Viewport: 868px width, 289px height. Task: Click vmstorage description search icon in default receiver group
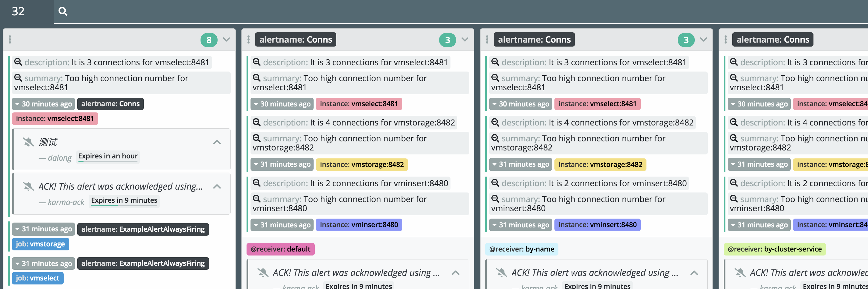(x=257, y=123)
